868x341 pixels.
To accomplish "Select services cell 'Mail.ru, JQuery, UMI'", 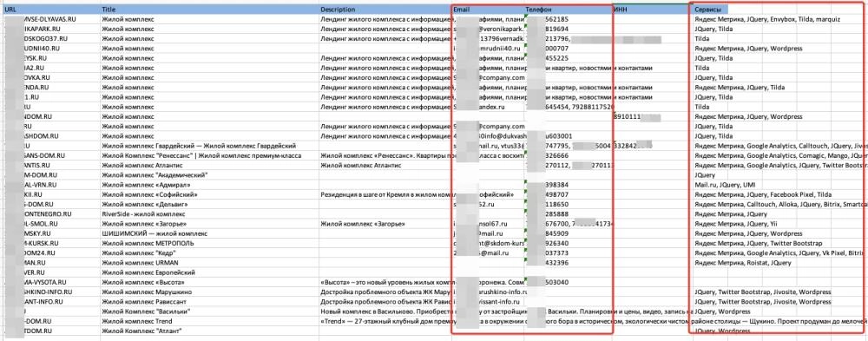I will [x=725, y=184].
